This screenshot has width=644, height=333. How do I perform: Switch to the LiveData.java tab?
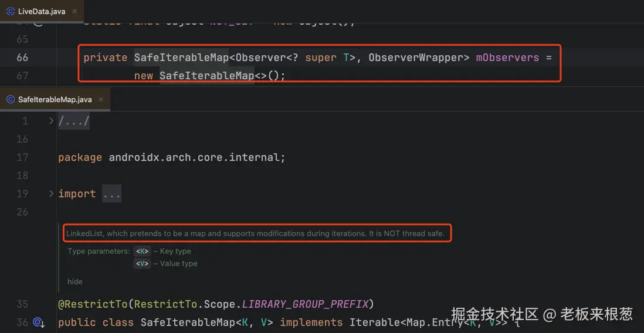click(41, 12)
